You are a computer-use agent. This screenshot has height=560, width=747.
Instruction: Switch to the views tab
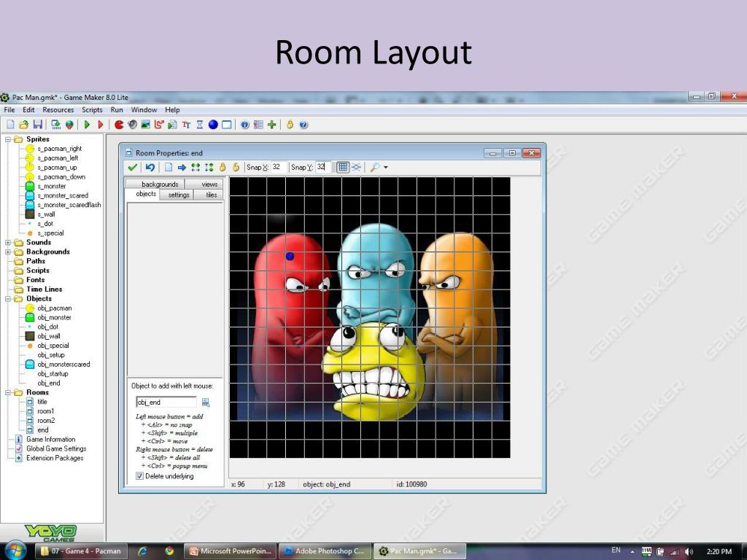click(204, 184)
